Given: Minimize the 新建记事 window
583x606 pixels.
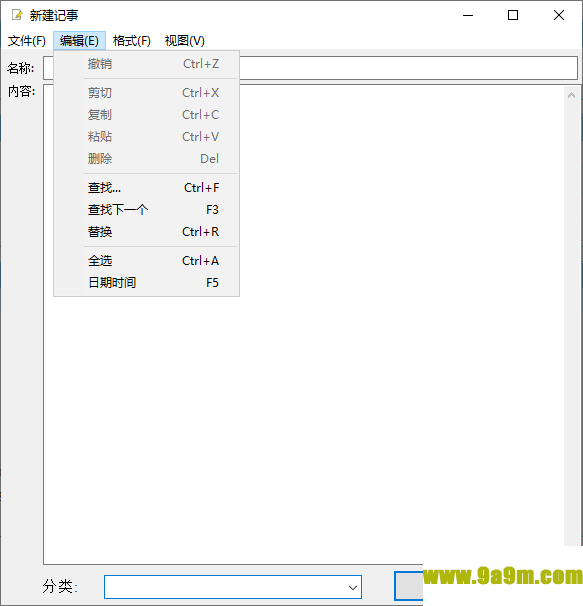Looking at the screenshot, I should pyautogui.click(x=468, y=15).
